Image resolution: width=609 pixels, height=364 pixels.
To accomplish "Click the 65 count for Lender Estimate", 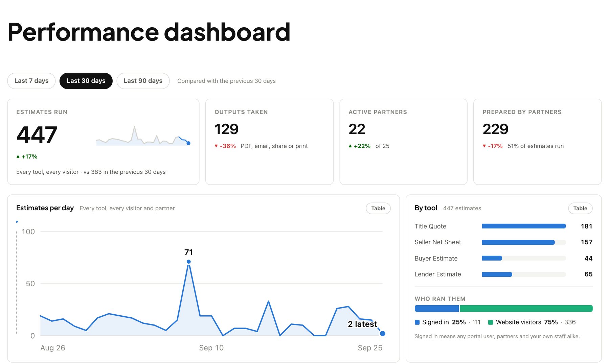I will click(589, 274).
